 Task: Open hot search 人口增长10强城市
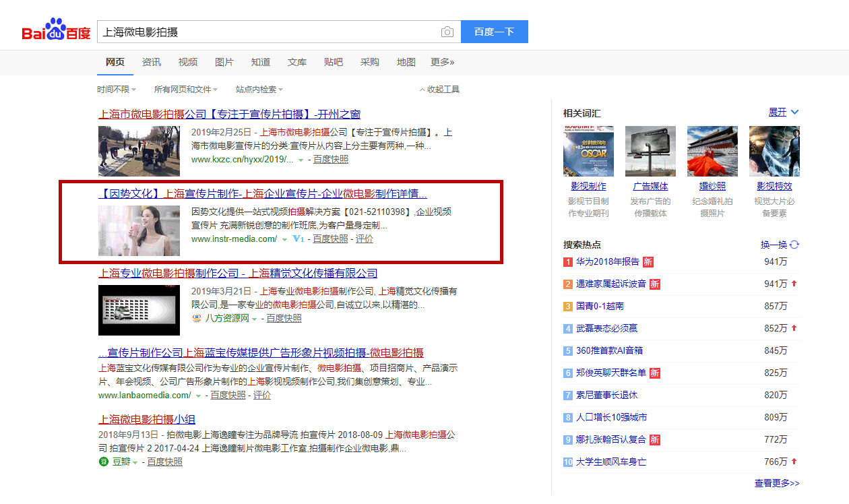pos(611,417)
